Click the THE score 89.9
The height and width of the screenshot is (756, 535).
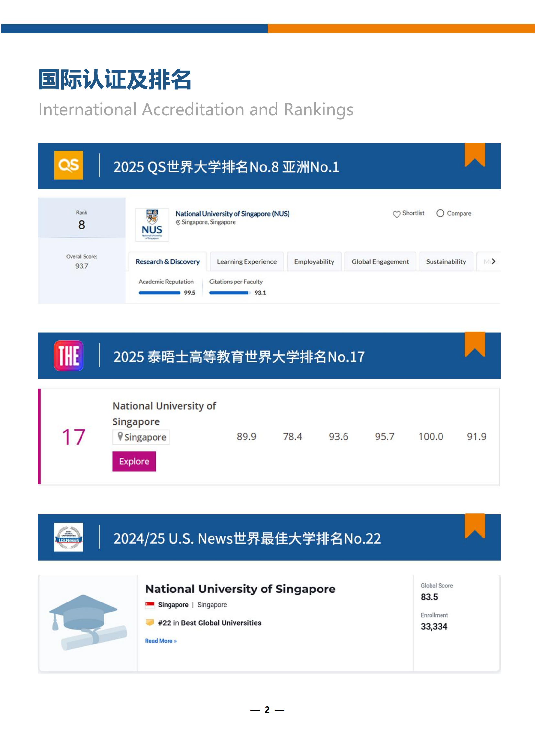pos(246,437)
